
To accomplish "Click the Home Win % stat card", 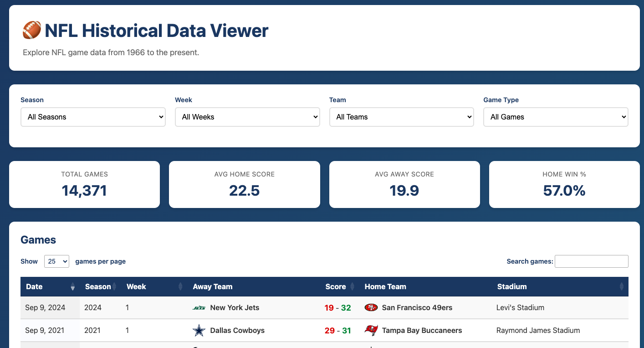I will pyautogui.click(x=564, y=184).
